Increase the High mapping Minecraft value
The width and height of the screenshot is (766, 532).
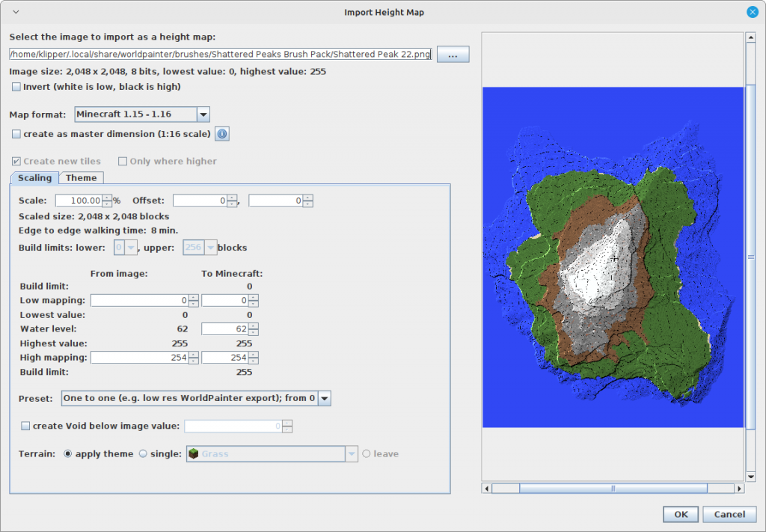(x=254, y=355)
